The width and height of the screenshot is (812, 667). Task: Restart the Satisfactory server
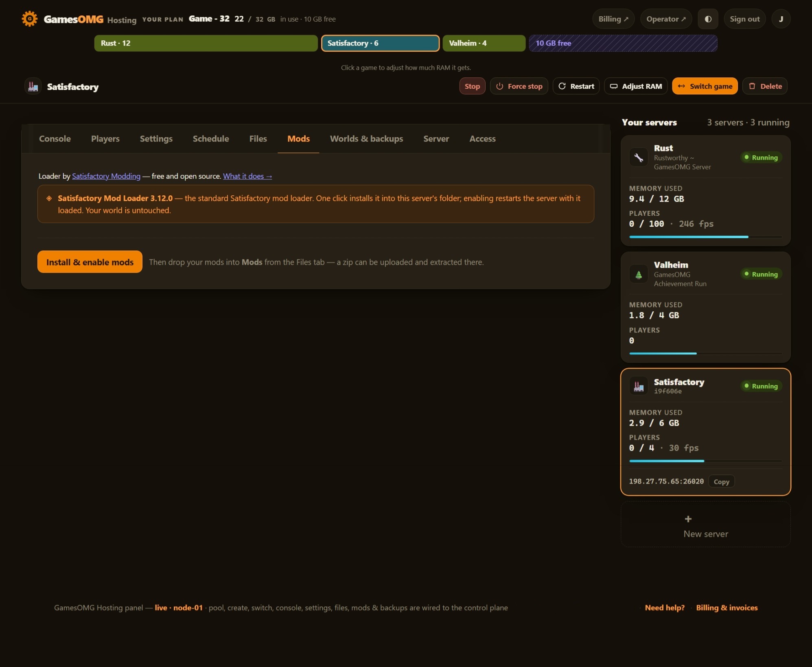[576, 86]
